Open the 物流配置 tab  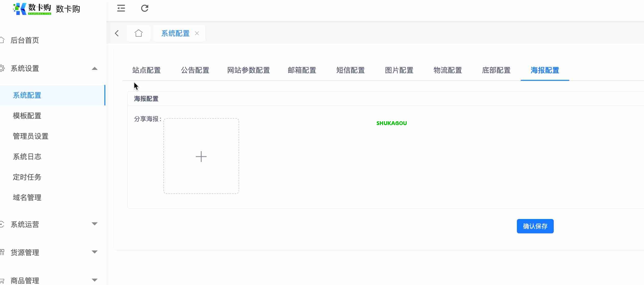447,70
